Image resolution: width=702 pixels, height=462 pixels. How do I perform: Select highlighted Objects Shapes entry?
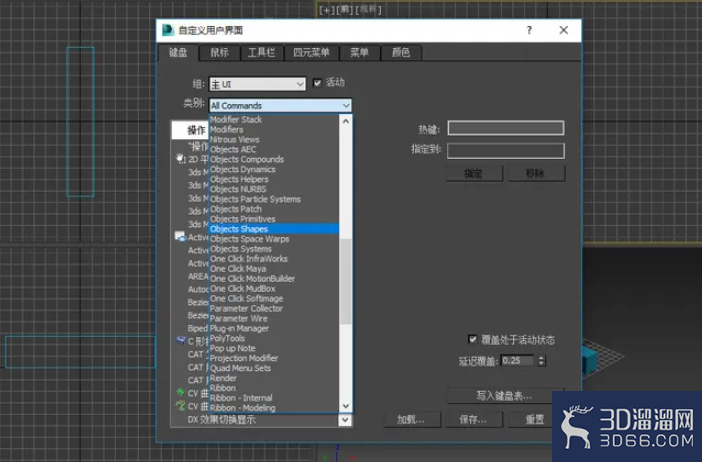pyautogui.click(x=274, y=229)
